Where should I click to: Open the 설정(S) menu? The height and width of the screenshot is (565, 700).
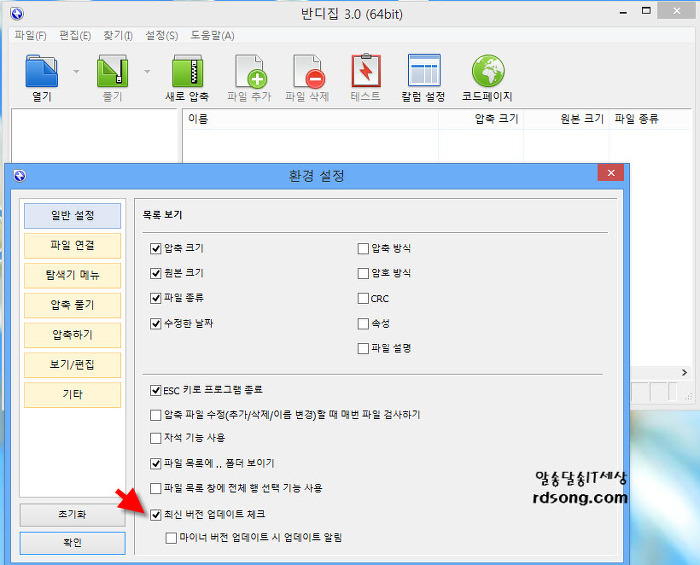(162, 35)
